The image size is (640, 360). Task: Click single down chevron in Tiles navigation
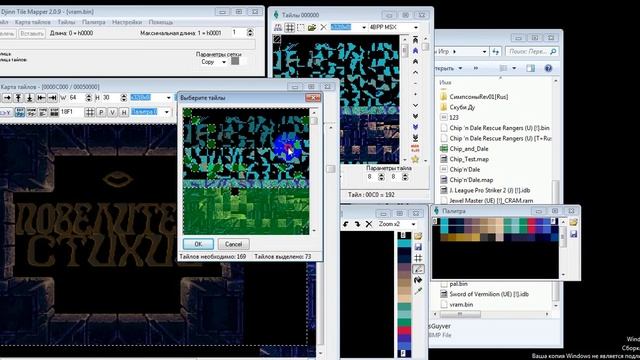click(x=415, y=105)
